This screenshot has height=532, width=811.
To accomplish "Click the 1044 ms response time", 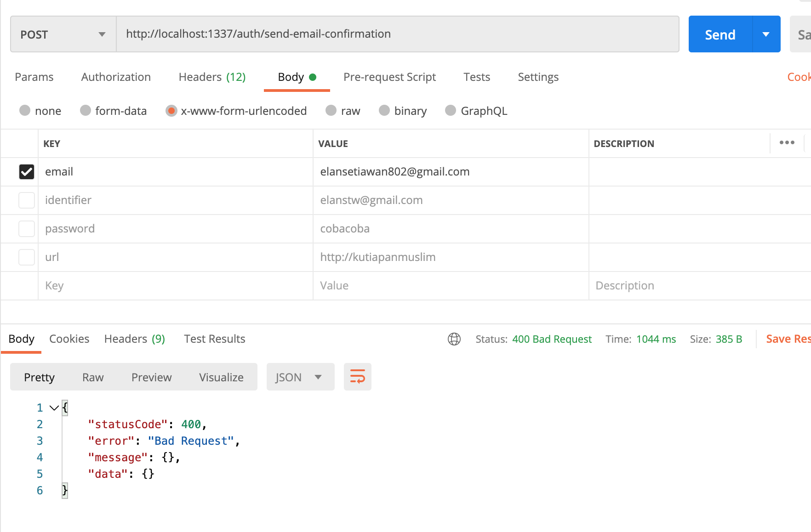I will coord(656,339).
